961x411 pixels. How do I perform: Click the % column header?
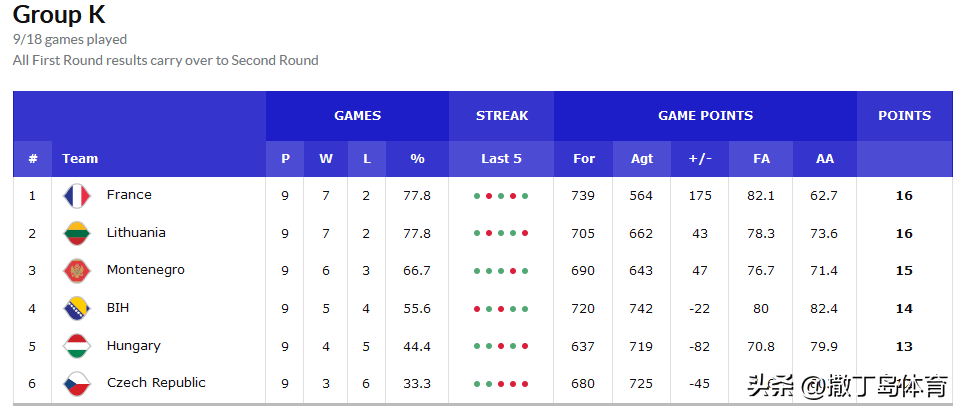(417, 159)
